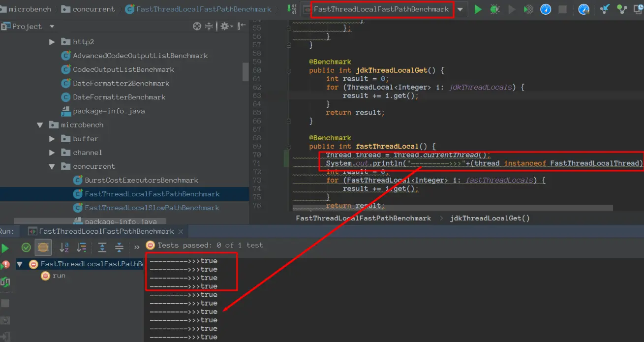Run with coverage from the toolbar
This screenshot has height=342, width=644.
click(528, 9)
